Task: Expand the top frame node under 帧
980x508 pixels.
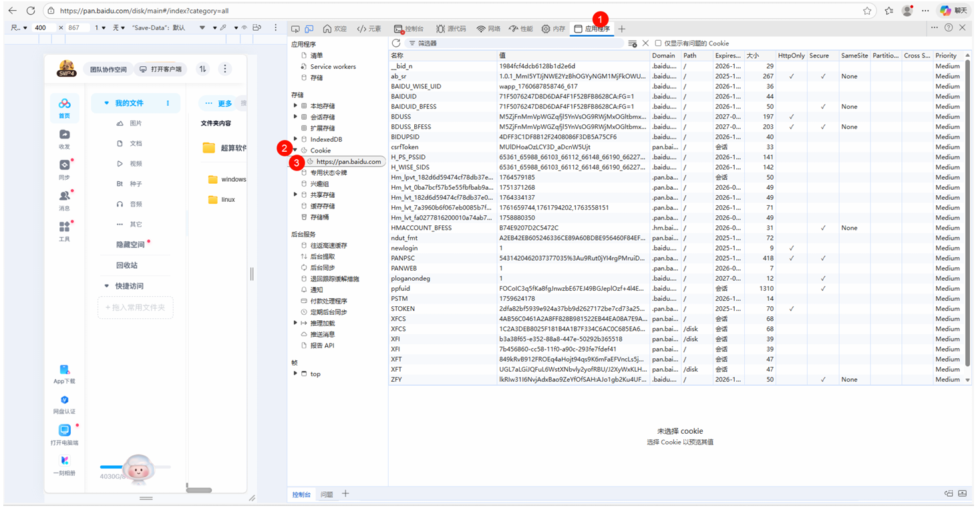Action: click(x=295, y=374)
